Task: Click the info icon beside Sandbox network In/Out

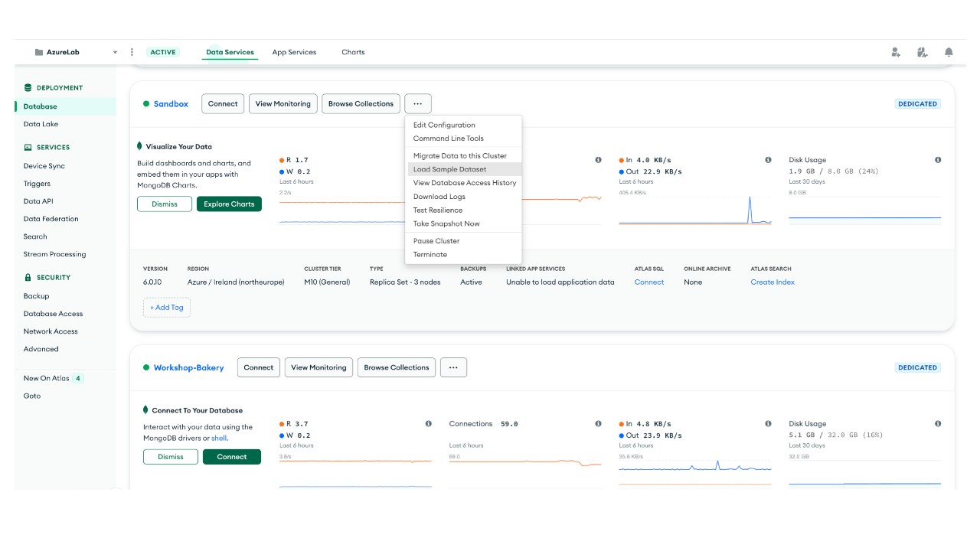Action: (768, 160)
